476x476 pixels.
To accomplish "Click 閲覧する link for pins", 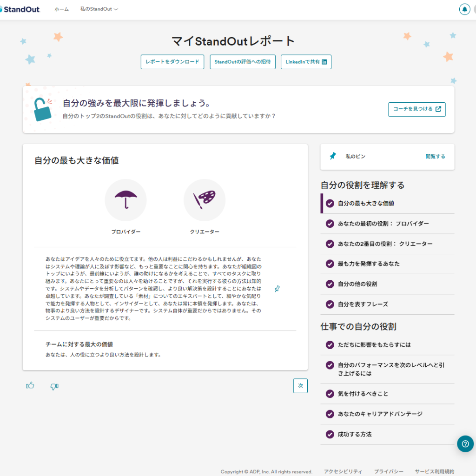I will [x=435, y=157].
